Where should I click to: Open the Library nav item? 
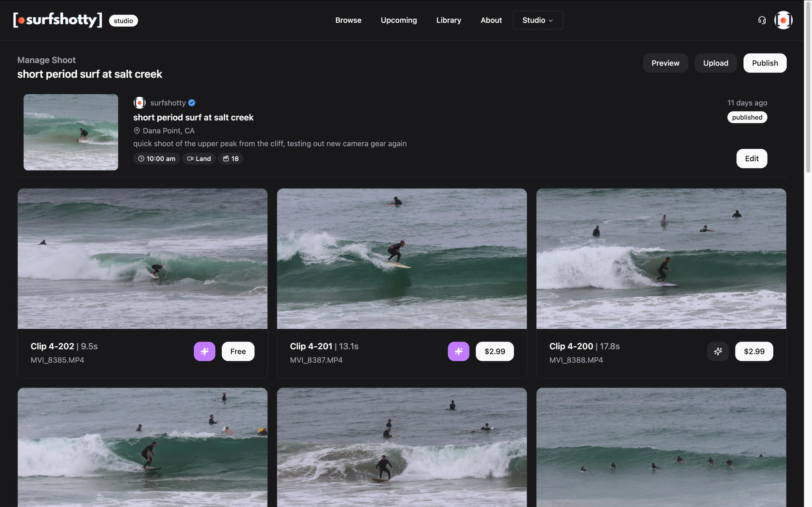pos(449,21)
